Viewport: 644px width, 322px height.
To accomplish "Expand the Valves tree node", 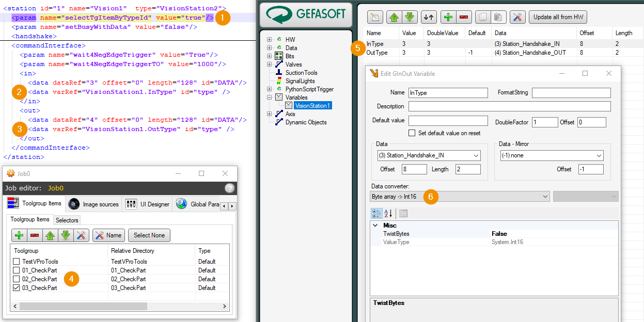I will pyautogui.click(x=270, y=65).
